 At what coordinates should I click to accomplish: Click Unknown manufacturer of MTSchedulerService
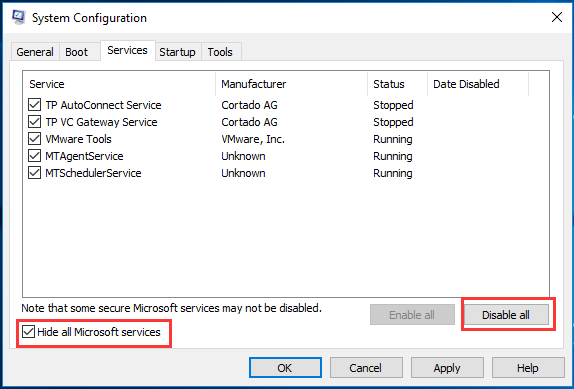[x=243, y=173]
